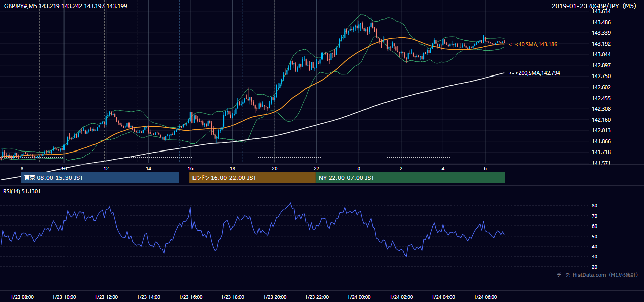Screen dimensions: 644x302
Task: Click the RSI 60 level label
Action: pyautogui.click(x=594, y=226)
